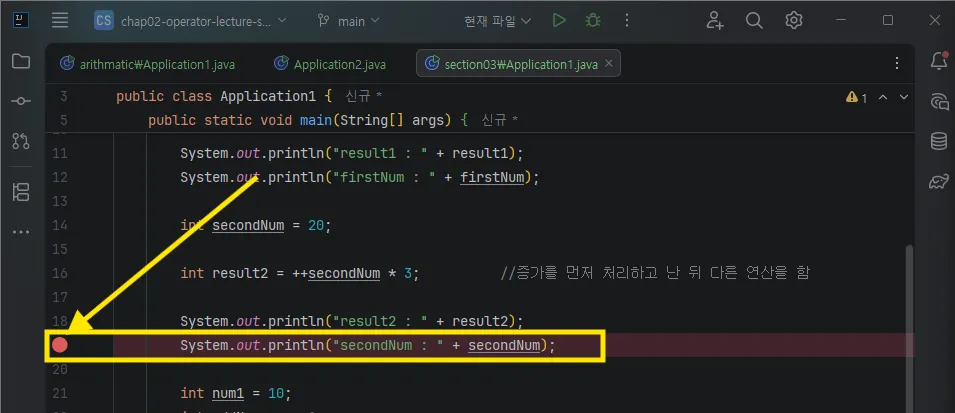Open the Notifications bell
Viewport: 955px width, 413px height.
(x=939, y=60)
